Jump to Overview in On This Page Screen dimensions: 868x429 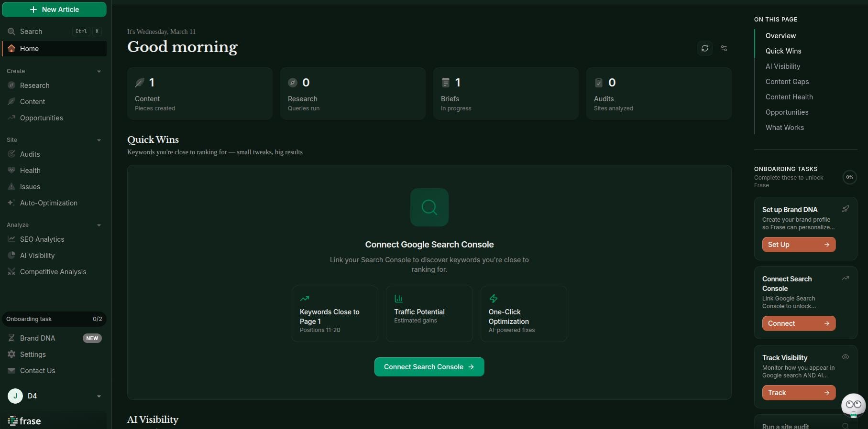780,36
